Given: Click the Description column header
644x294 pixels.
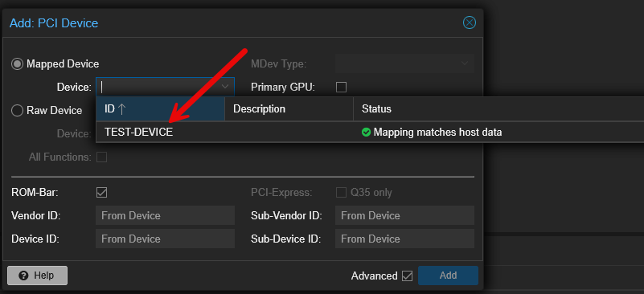Looking at the screenshot, I should (289, 108).
